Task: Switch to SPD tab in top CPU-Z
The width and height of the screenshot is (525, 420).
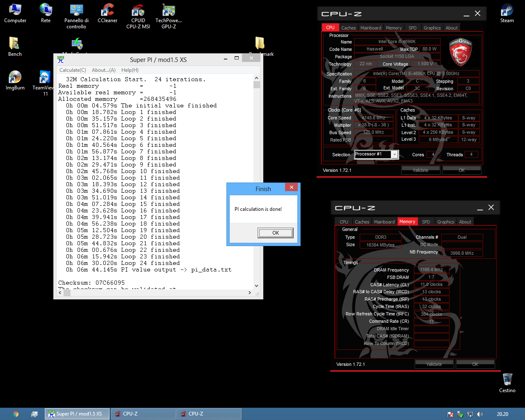Action: [x=413, y=28]
